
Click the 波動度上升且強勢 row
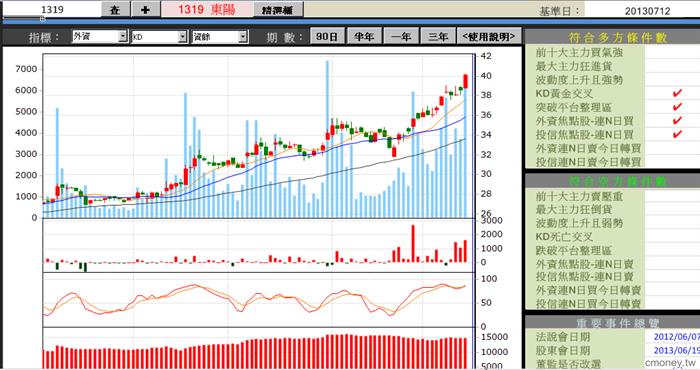pos(612,80)
